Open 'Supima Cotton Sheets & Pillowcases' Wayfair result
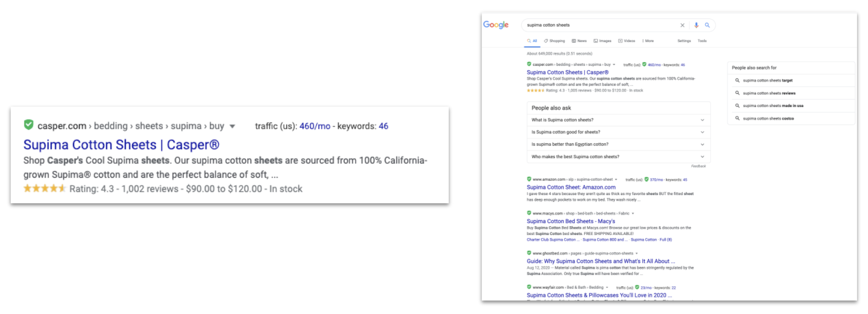The width and height of the screenshot is (868, 314). tap(599, 295)
